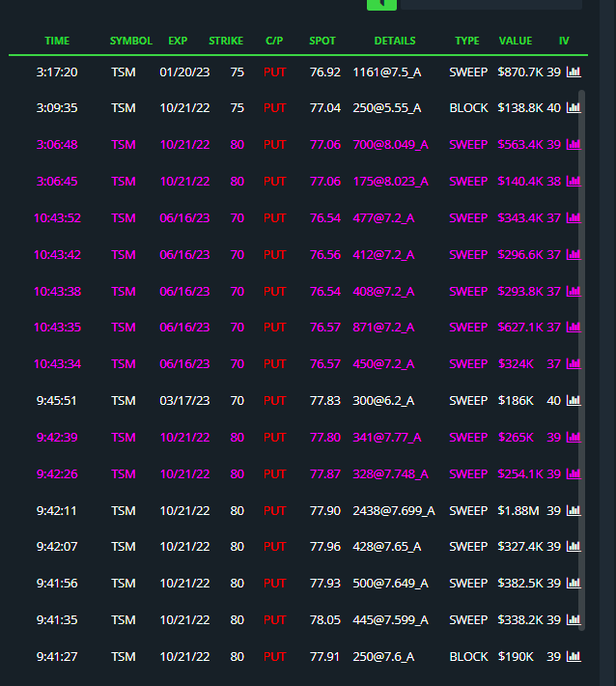Screen dimensions: 616x686
Task: Select details 871@7.2_A
Action: point(383,328)
